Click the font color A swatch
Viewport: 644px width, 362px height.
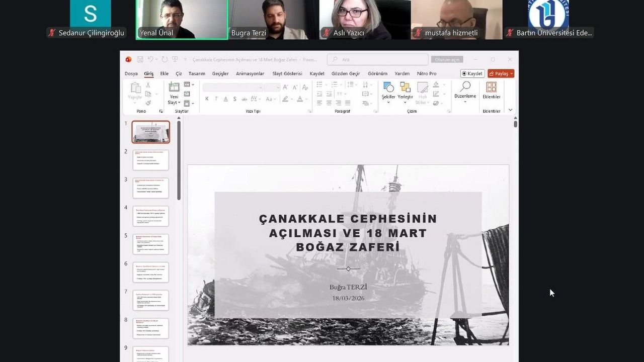(x=300, y=99)
